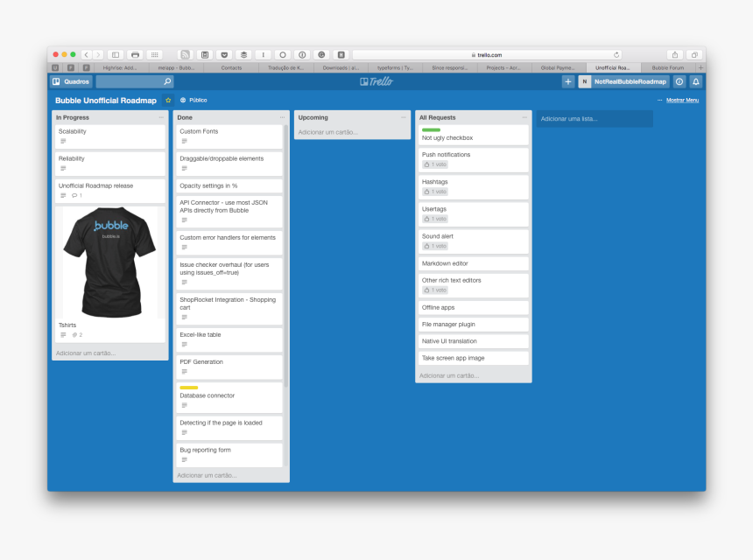Toggle the Safari sidebar button

coord(116,55)
